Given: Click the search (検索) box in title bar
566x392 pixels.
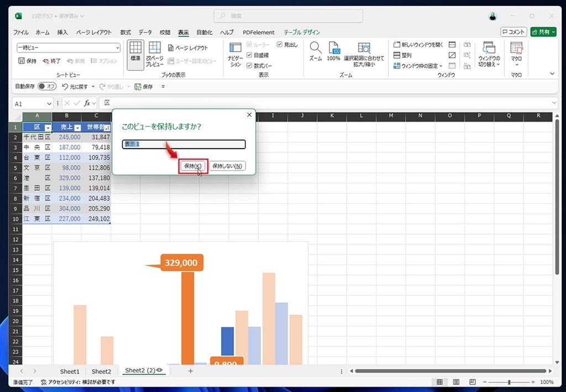Looking at the screenshot, I should point(288,16).
